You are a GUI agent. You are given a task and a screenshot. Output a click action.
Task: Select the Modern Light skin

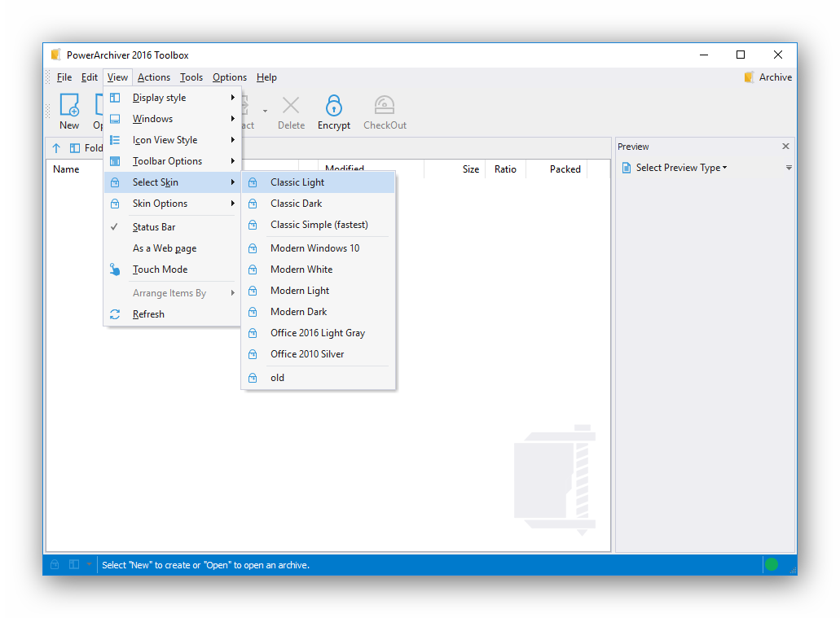pos(319,290)
